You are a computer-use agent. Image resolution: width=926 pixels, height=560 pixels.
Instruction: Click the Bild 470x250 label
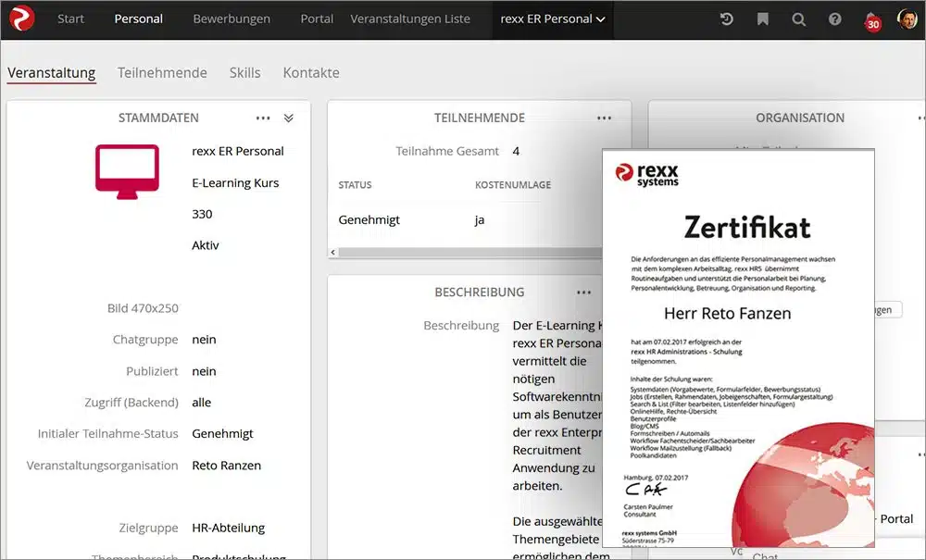click(143, 308)
